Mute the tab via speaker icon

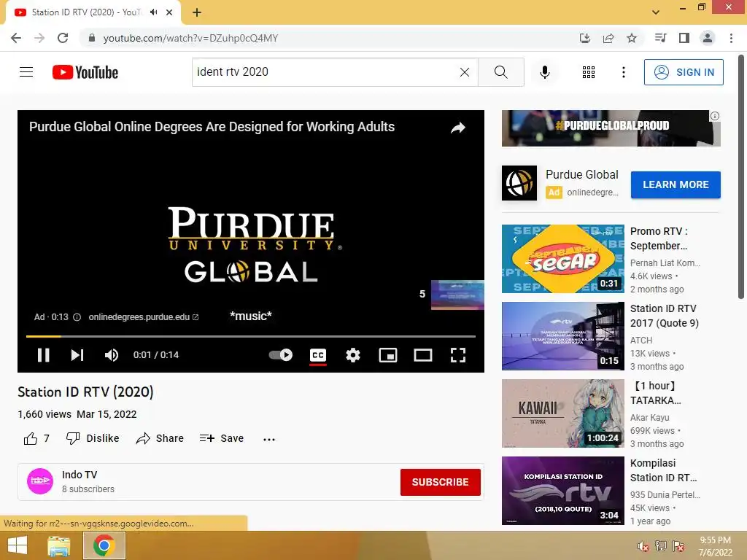153,12
